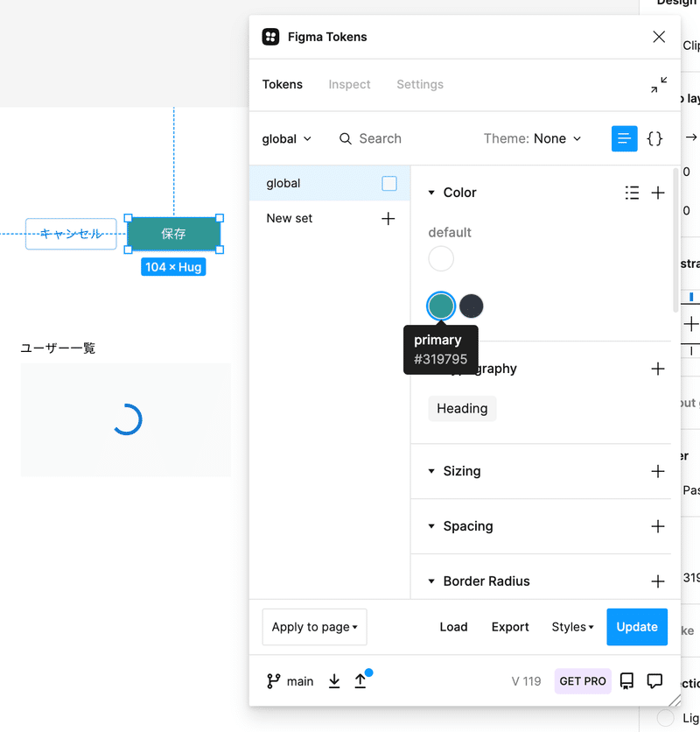Select the 保存 button on canvas
Screen dimensions: 700x732
coord(173,234)
